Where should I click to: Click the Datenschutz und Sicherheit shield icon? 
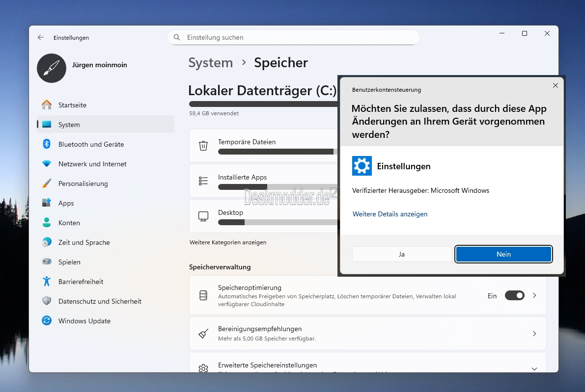coord(47,301)
